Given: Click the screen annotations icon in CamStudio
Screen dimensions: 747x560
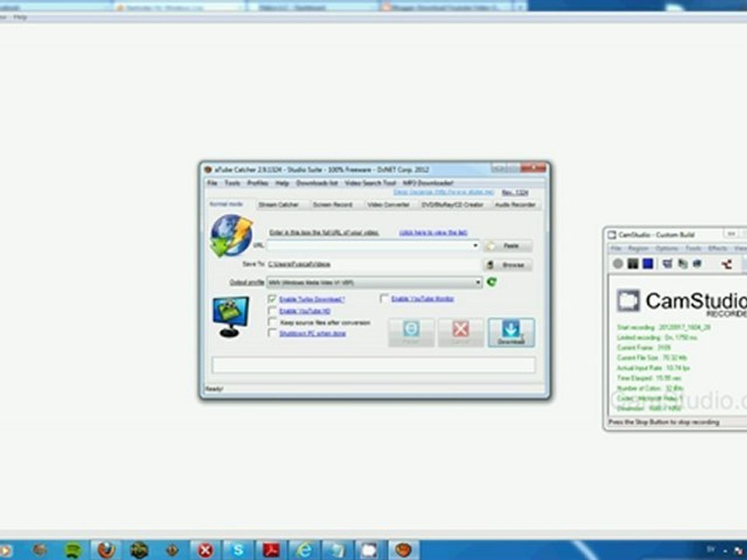Looking at the screenshot, I should [x=668, y=264].
